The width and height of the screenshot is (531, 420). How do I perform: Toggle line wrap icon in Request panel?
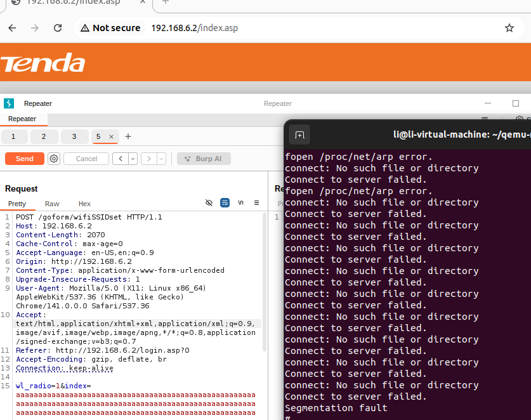[225, 203]
